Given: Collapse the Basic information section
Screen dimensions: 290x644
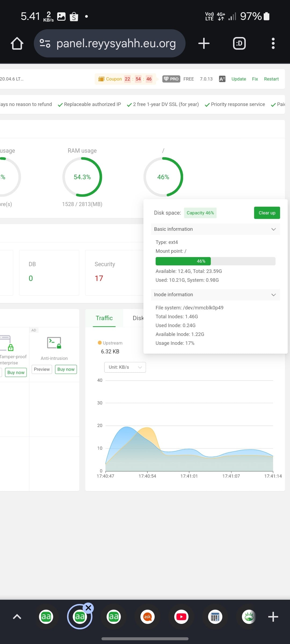Looking at the screenshot, I should point(273,229).
